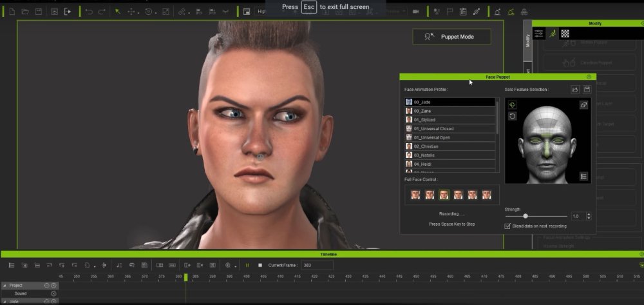
Task: Choose the Rotate tool in top toolbar
Action: click(148, 12)
